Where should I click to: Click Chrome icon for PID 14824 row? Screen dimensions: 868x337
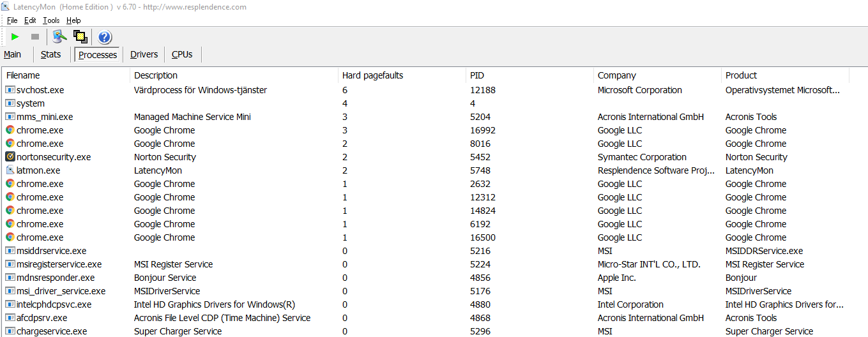point(10,211)
